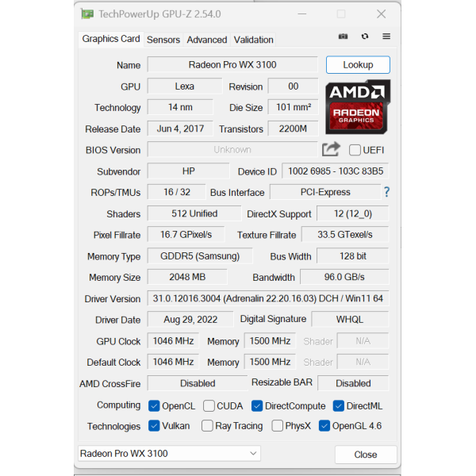
Task: Toggle the Ray Tracing checkbox
Action: (207, 425)
